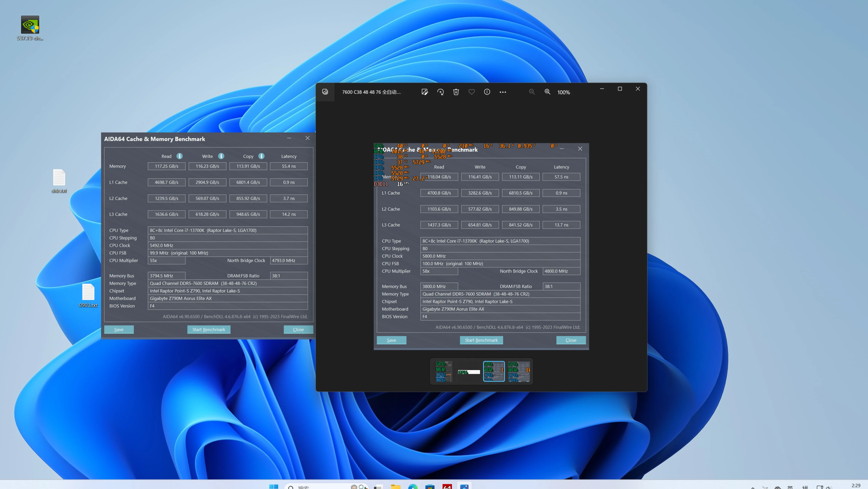Select the NVIDIA 537.13 installer desktop icon
868x489 pixels.
(x=30, y=28)
